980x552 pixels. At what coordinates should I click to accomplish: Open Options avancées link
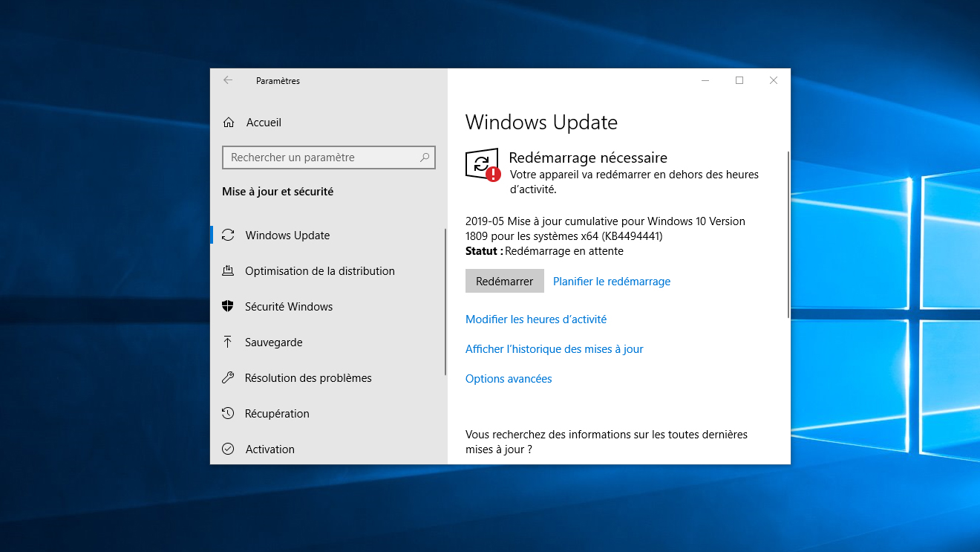509,379
